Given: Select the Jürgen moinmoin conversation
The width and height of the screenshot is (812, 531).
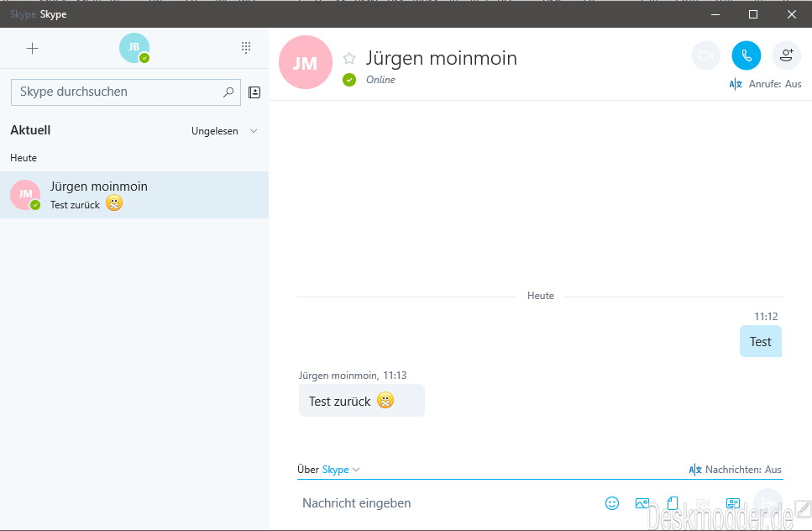Looking at the screenshot, I should coord(134,195).
